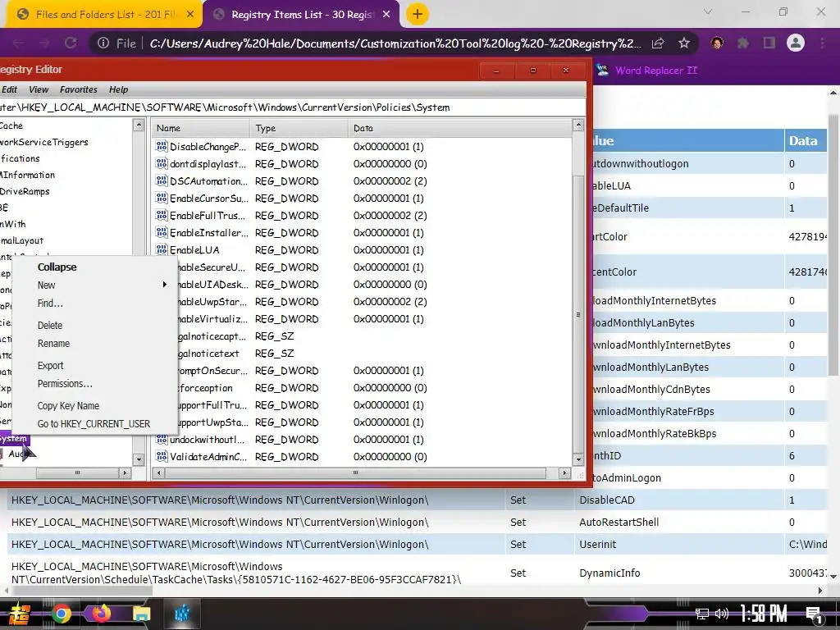The height and width of the screenshot is (630, 840).
Task: Select the System key in tree
Action: (13, 439)
